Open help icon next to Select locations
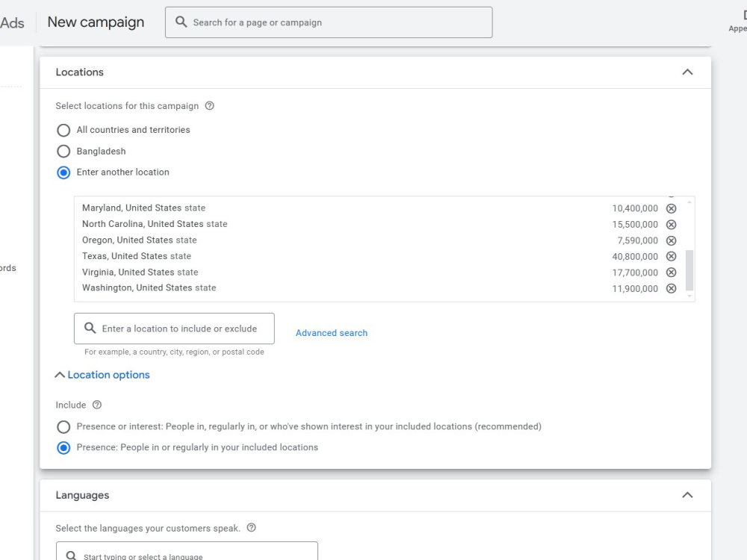Image resolution: width=747 pixels, height=560 pixels. pos(210,106)
